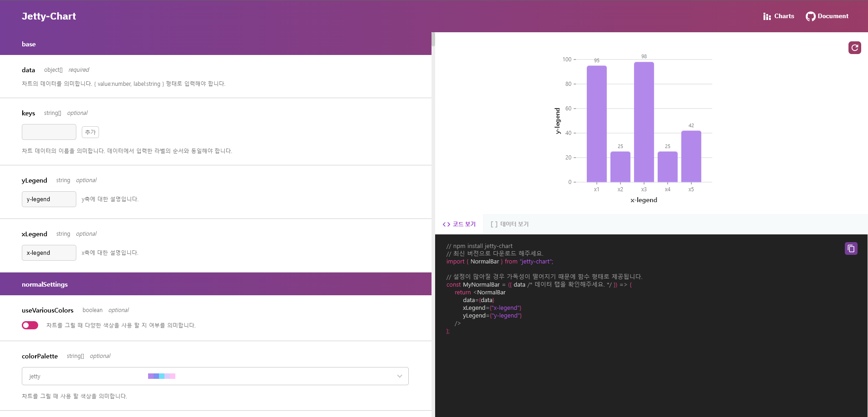Focus the yLegend input field

coord(49,199)
